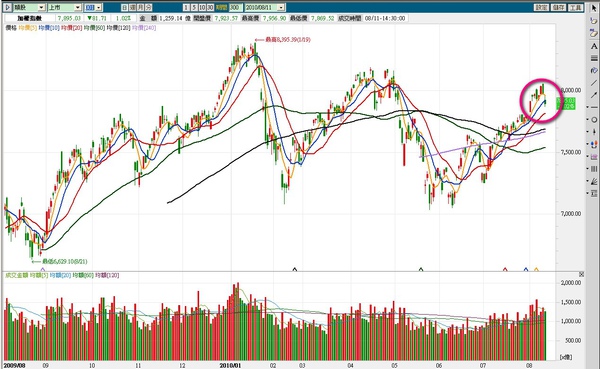Click the 均價[5] moving average legend
Image resolution: width=600 pixels, height=369 pixels.
coord(28,28)
